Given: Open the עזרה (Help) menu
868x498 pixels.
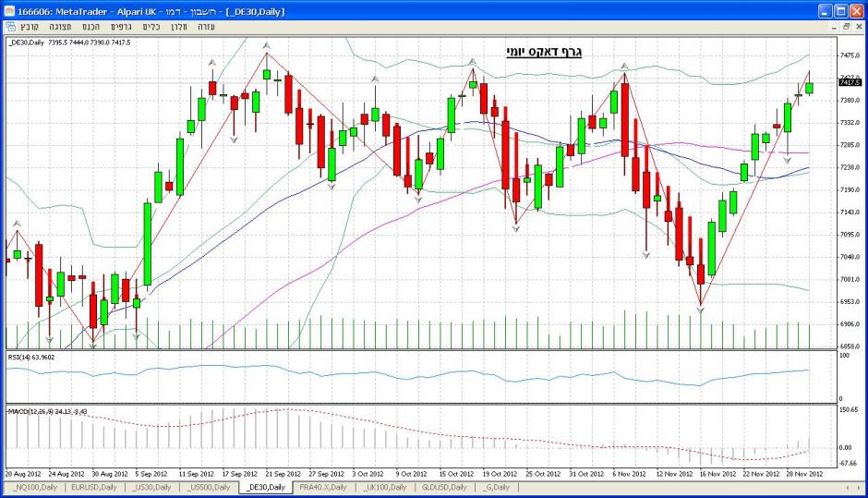Looking at the screenshot, I should [x=207, y=27].
